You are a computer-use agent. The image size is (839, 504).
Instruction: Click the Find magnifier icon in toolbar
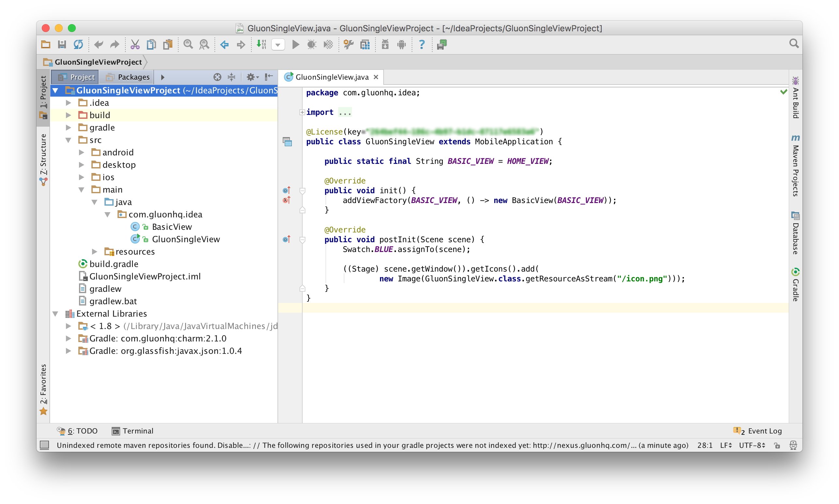188,44
